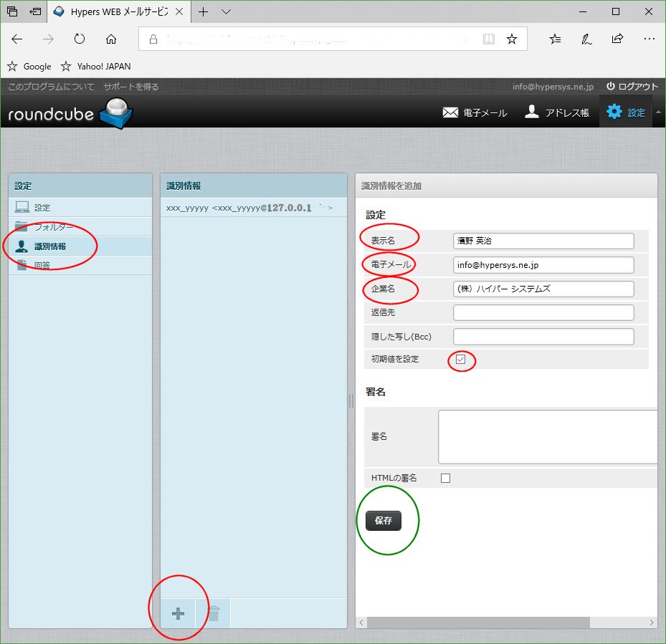The height and width of the screenshot is (644, 666).
Task: Click the browser Home icon
Action: click(x=111, y=39)
